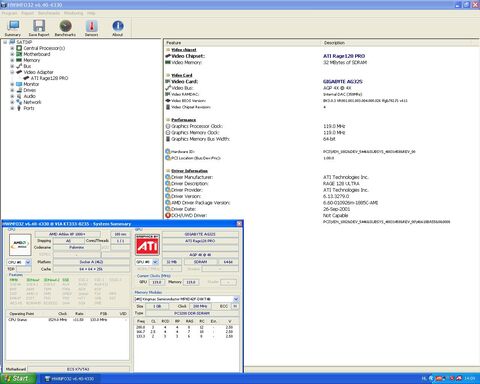The image size is (480, 384).
Task: Click the icon beside Video Chipset row
Action: click(x=168, y=56)
